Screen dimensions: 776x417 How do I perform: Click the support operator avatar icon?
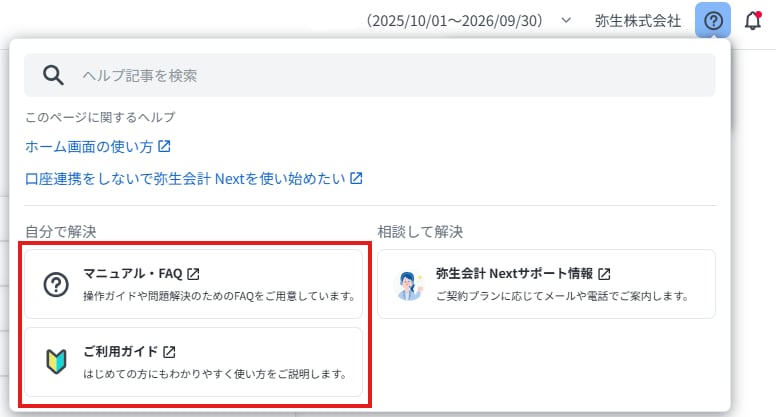pos(410,285)
